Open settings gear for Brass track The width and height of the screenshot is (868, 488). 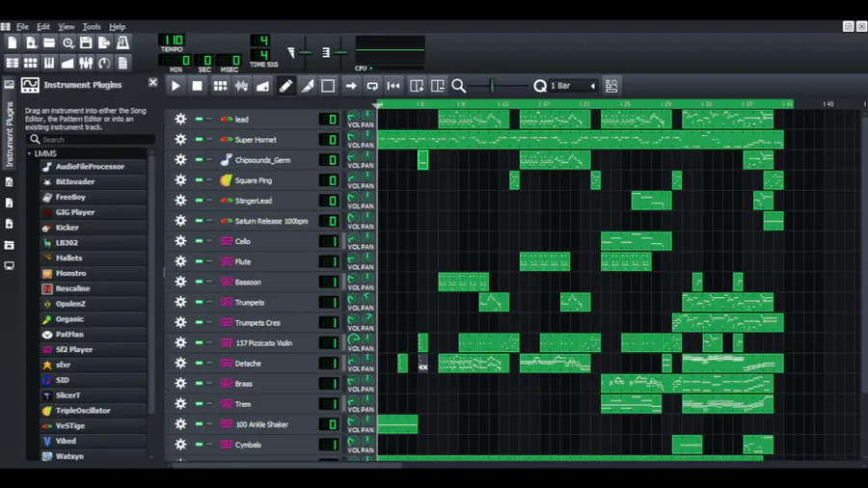(x=180, y=384)
